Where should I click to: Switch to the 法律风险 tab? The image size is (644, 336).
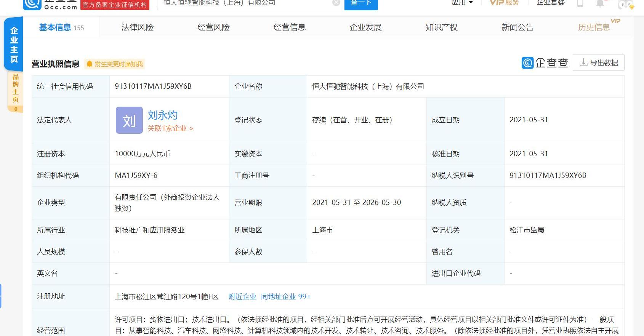tap(137, 27)
